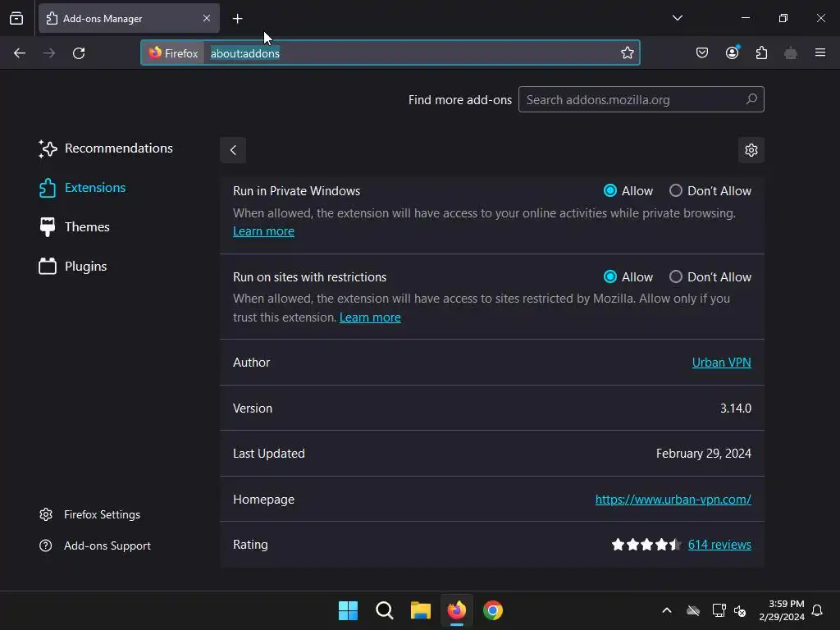This screenshot has height=630, width=840.
Task: Click the version value 3.14.0
Action: (736, 409)
